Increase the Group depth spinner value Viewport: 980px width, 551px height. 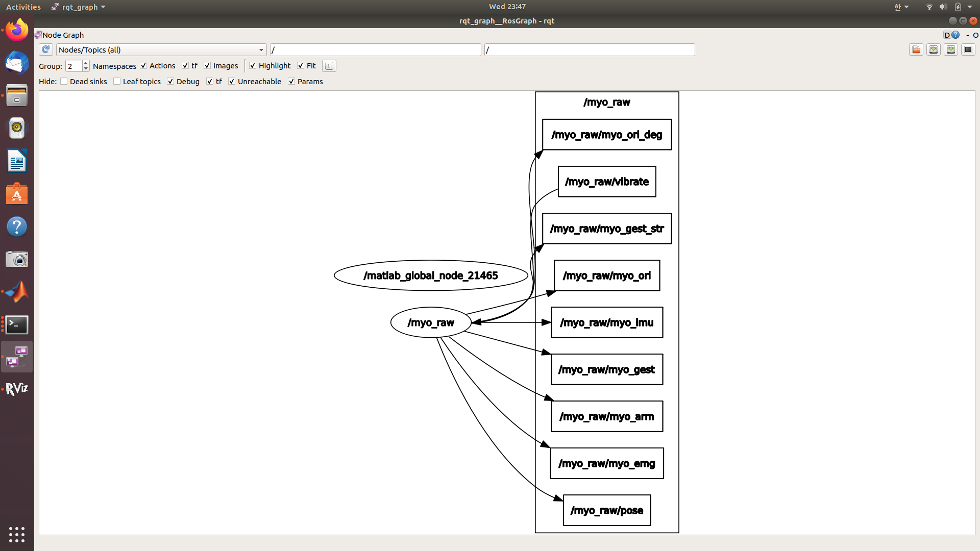coord(86,63)
